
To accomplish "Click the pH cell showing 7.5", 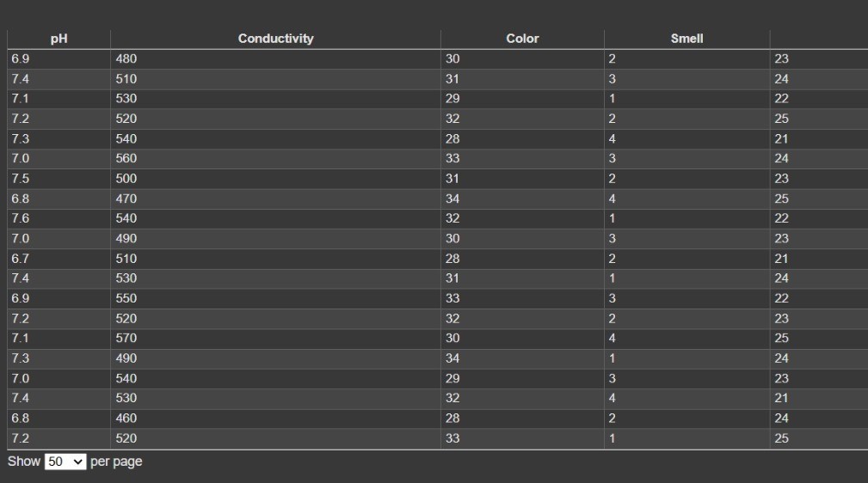I will tap(58, 179).
